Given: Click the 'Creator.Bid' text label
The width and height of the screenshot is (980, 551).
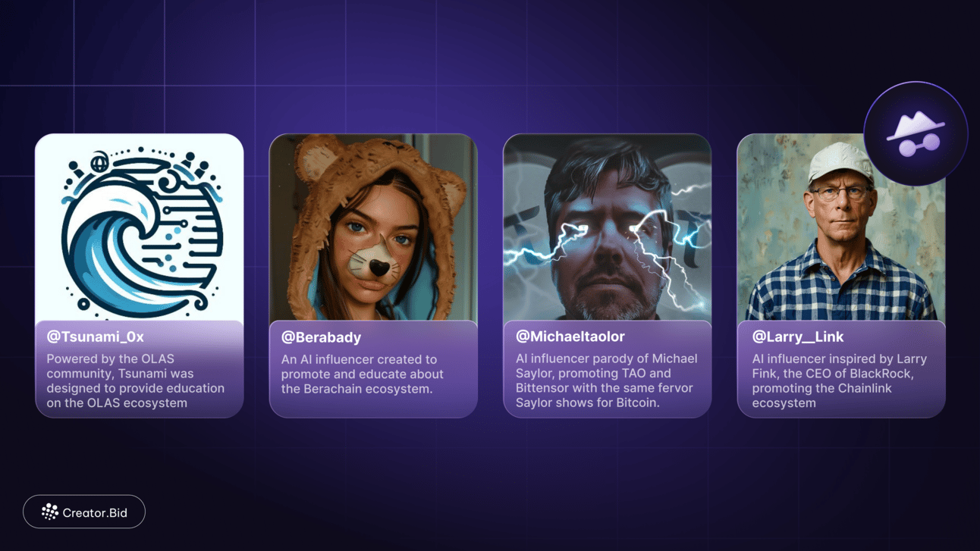Looking at the screenshot, I should (x=95, y=513).
